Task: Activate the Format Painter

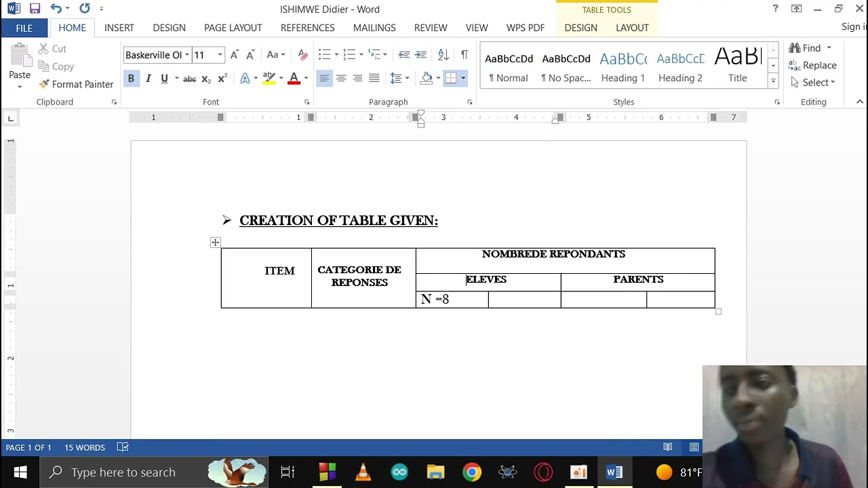Action: 76,84
